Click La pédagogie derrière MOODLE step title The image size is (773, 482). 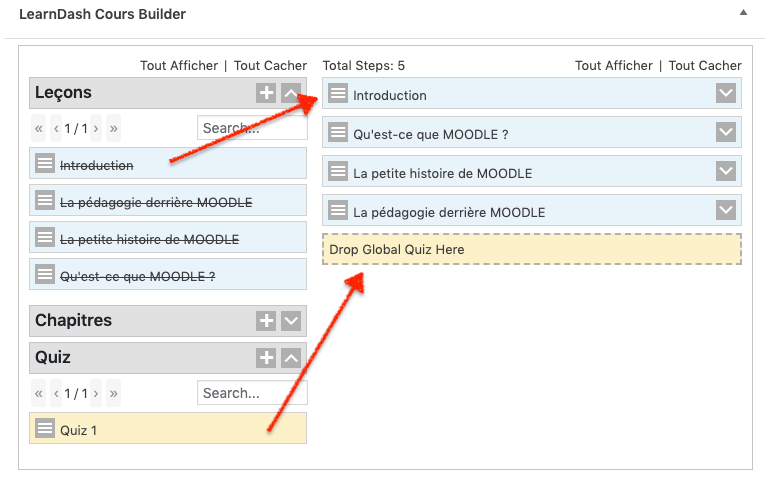coord(449,212)
